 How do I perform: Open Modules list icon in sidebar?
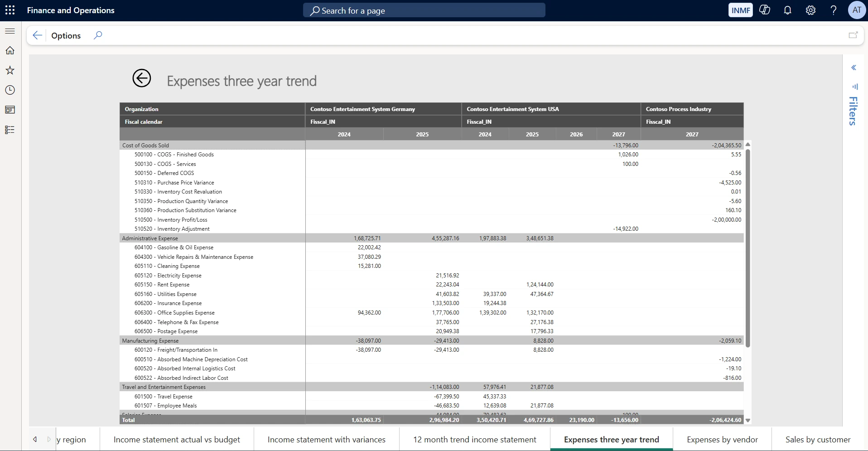tap(10, 130)
